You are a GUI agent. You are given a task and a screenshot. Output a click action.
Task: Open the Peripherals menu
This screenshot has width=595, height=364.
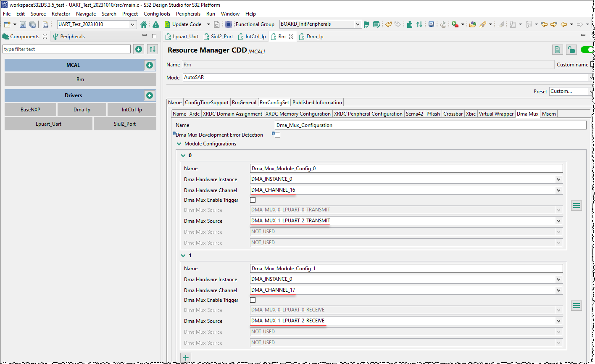188,13
